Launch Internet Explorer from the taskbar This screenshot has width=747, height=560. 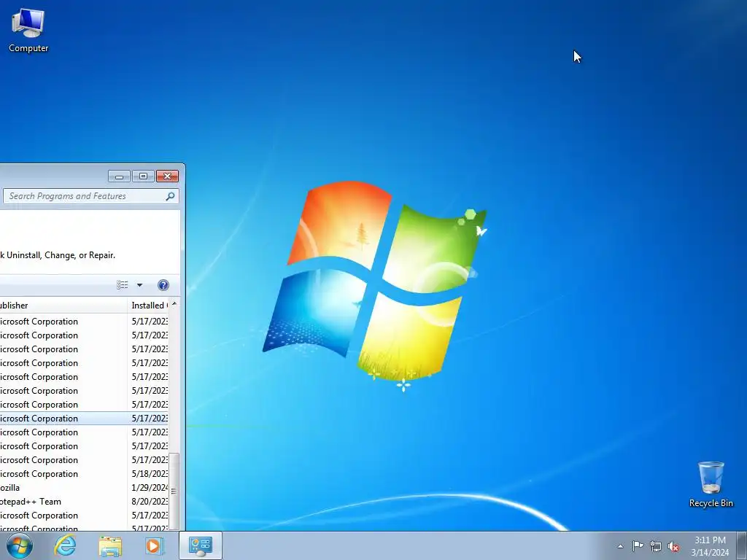(65, 545)
